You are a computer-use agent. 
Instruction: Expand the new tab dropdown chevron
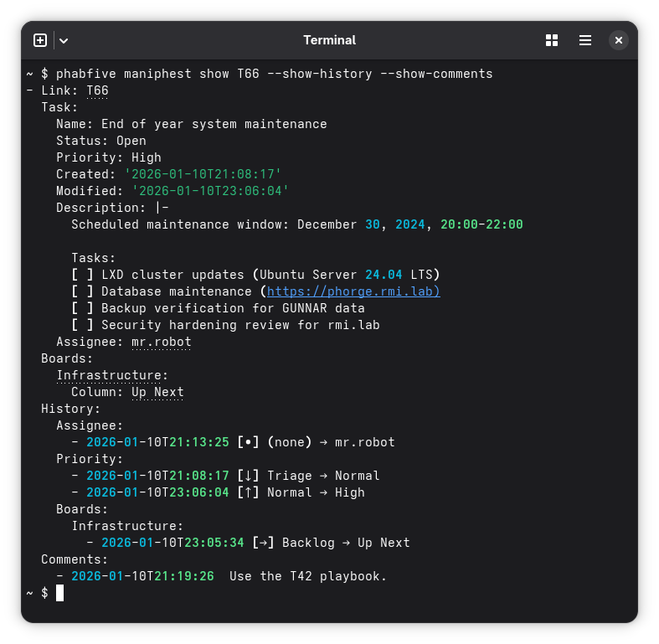pos(64,40)
